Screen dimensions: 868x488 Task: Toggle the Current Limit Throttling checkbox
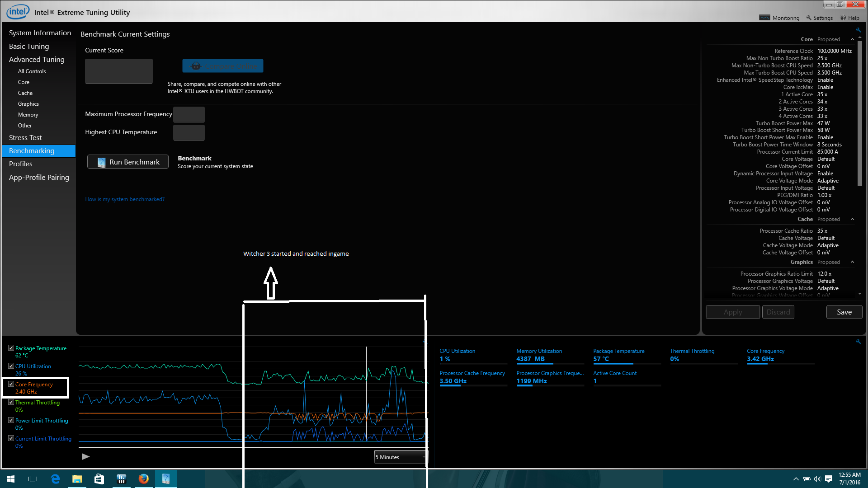coord(11,438)
